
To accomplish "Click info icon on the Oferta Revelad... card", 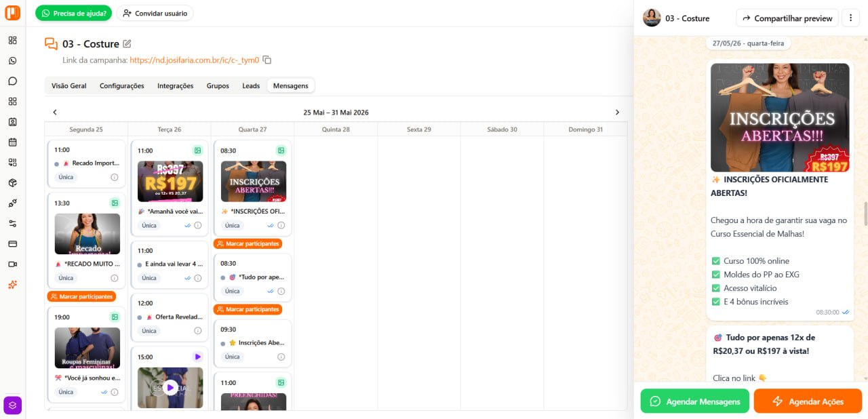I will [x=198, y=331].
